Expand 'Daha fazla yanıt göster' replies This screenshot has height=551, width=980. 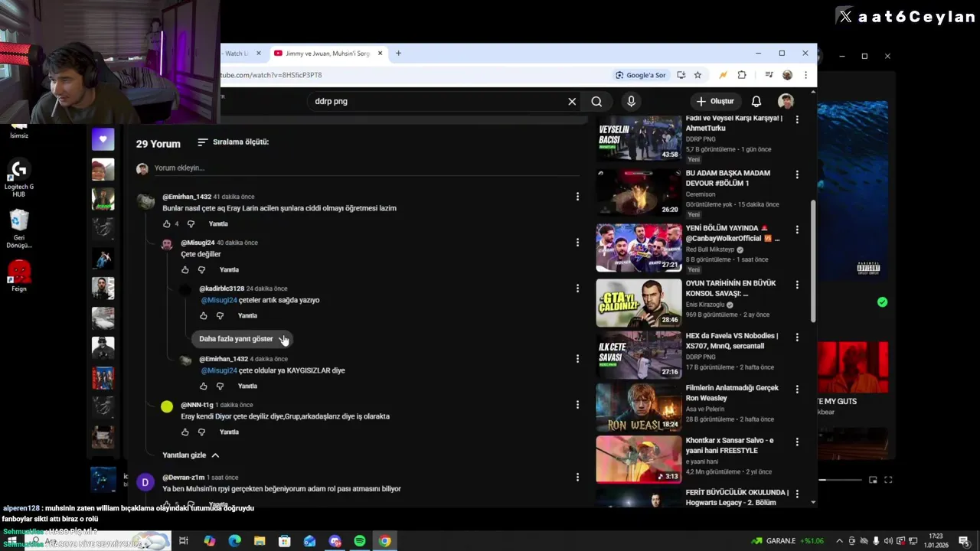point(240,338)
